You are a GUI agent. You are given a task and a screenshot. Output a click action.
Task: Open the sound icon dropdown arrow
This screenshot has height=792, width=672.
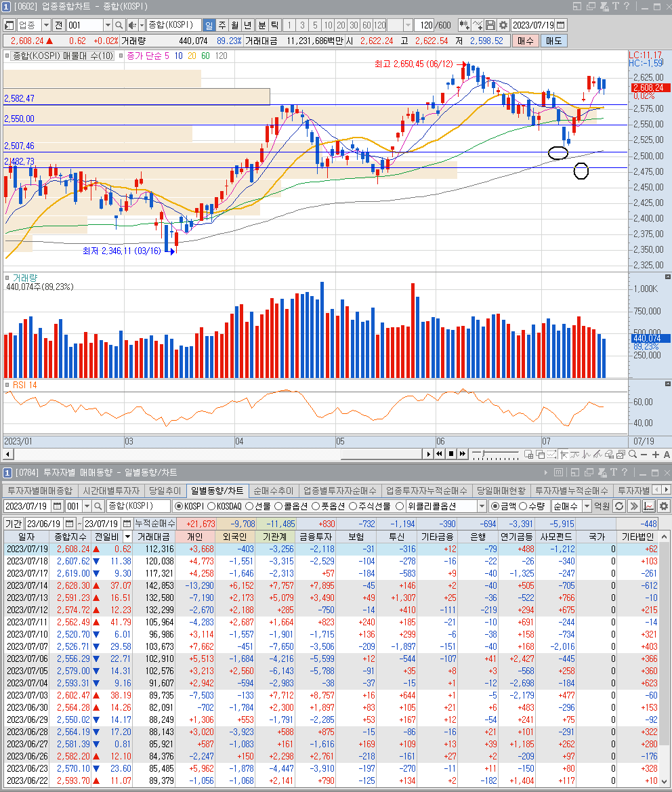click(x=142, y=25)
